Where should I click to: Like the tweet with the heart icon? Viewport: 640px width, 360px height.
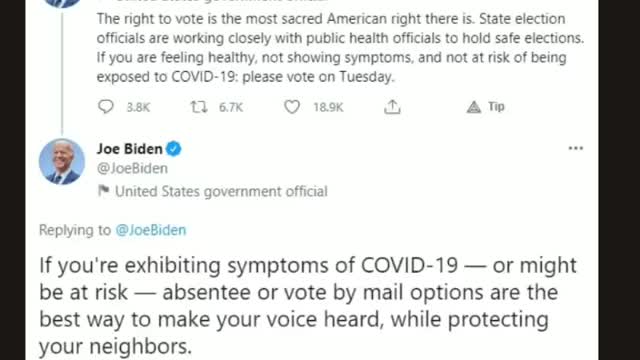tap(292, 107)
